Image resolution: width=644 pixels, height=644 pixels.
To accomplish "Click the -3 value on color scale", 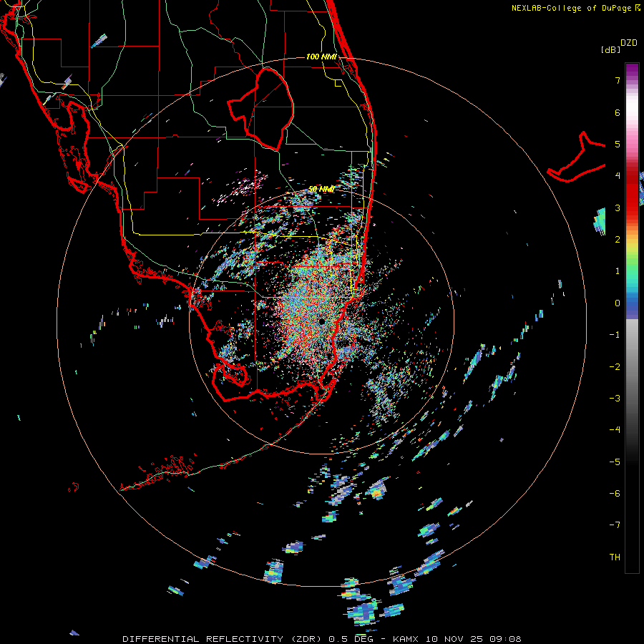I will (615, 398).
